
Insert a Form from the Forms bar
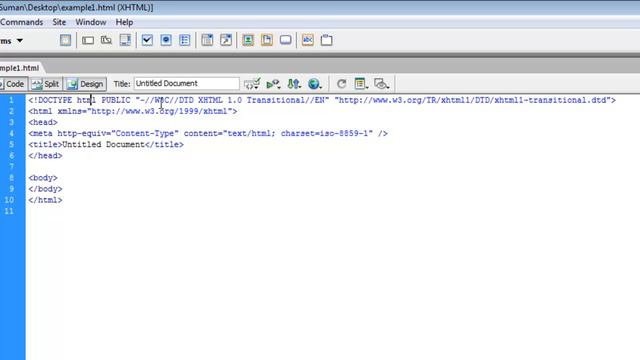point(65,40)
